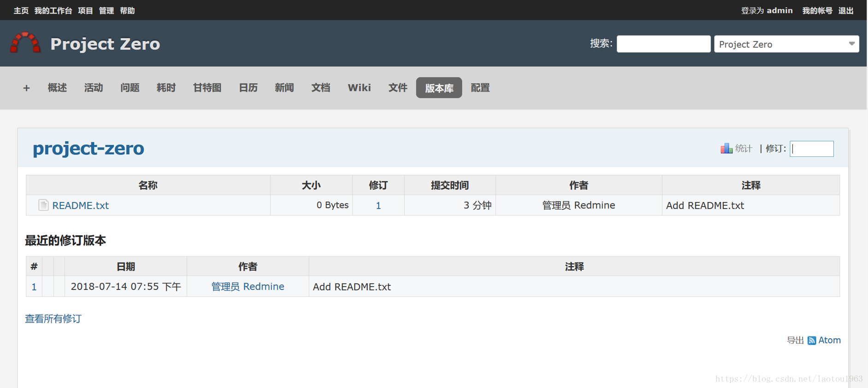Click Add README.txt comment in revisions table
The image size is (868, 388).
tap(352, 287)
